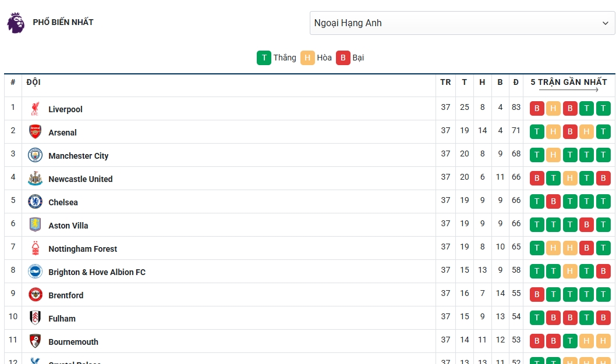Click the Arsenal club crest
This screenshot has height=364, width=616.
[35, 132]
